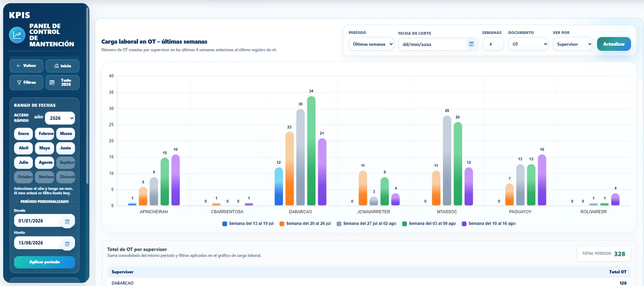644x286 pixels.
Task: Open the Documento dropdown showing OT
Action: click(x=528, y=44)
